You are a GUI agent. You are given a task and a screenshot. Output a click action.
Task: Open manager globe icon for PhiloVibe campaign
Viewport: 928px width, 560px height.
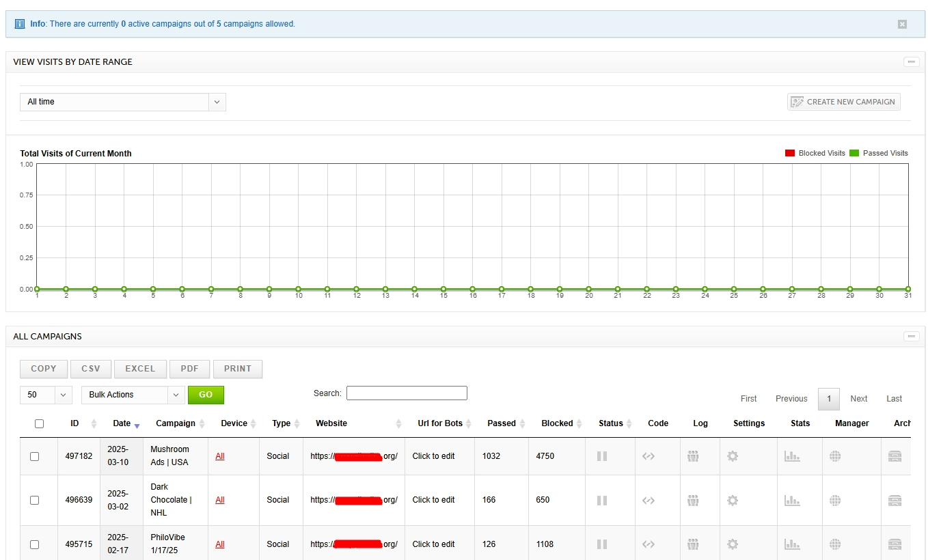coord(834,544)
